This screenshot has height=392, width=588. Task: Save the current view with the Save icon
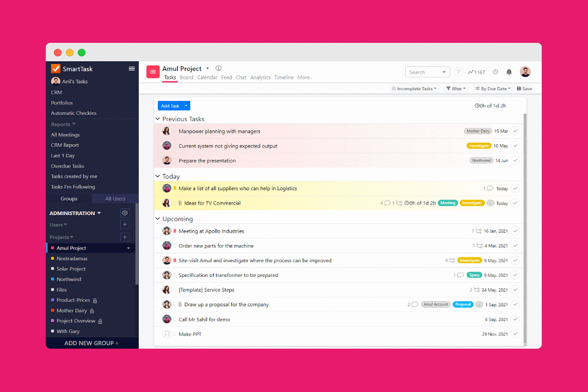point(524,88)
